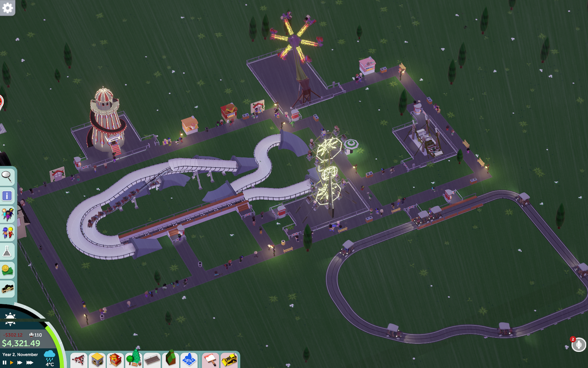Viewport: 588px width, 368px height.
Task: Select the terrain editing tool
Action: [x=170, y=358]
